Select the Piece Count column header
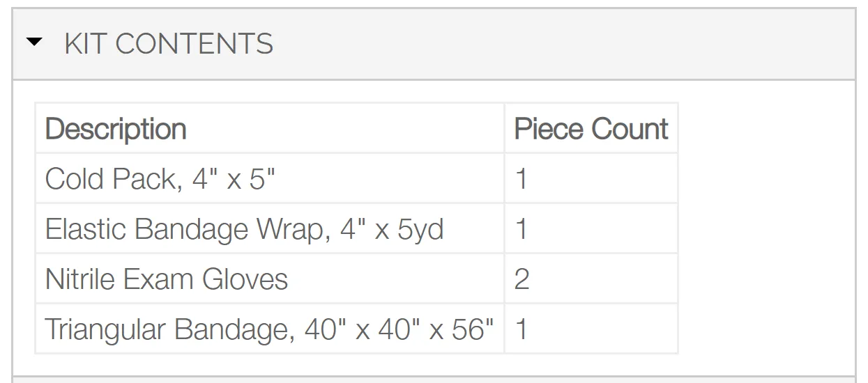Image resolution: width=868 pixels, height=383 pixels. click(591, 129)
